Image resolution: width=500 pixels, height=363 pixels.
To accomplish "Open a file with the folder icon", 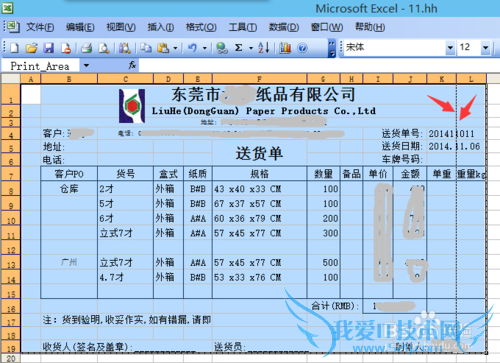I will click(31, 48).
